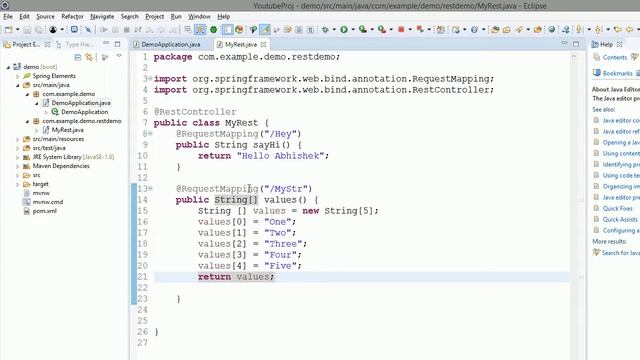Maximize the editor area
Image resolution: width=640 pixels, height=360 pixels.
coord(576,44)
